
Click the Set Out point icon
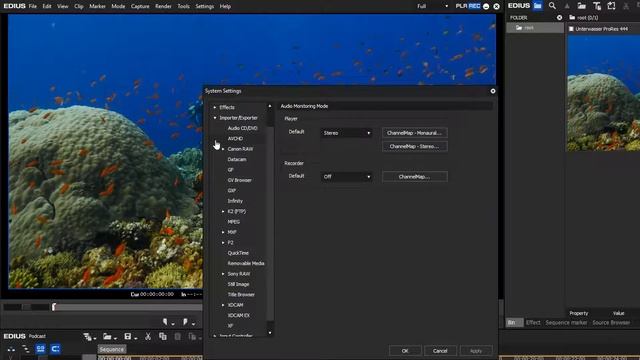coord(185,322)
